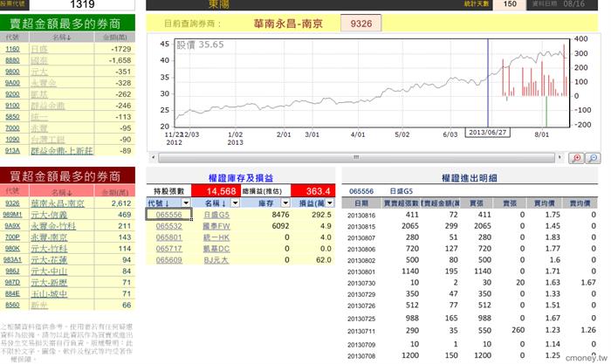Screen dimensions: 611x364
Task: Open seller broker code link 1160
Action: point(12,49)
